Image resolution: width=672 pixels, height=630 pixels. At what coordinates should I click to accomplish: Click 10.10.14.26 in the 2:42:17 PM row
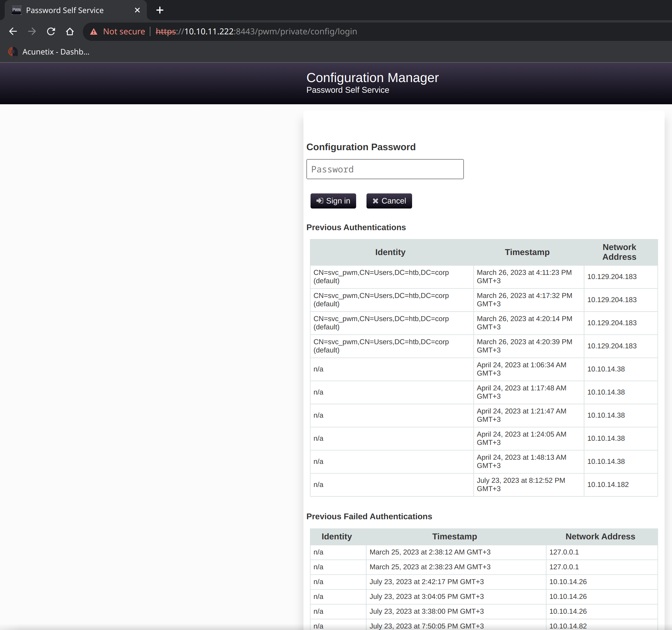(567, 582)
